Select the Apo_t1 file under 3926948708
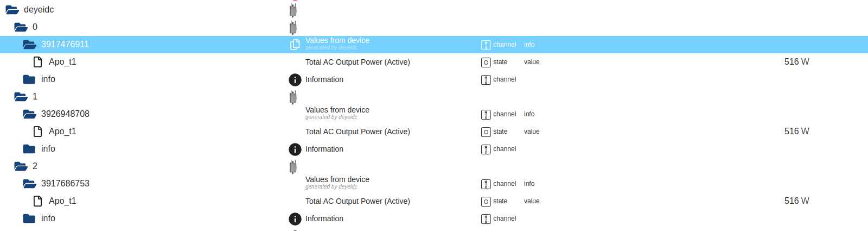This screenshot has width=868, height=231. click(62, 132)
